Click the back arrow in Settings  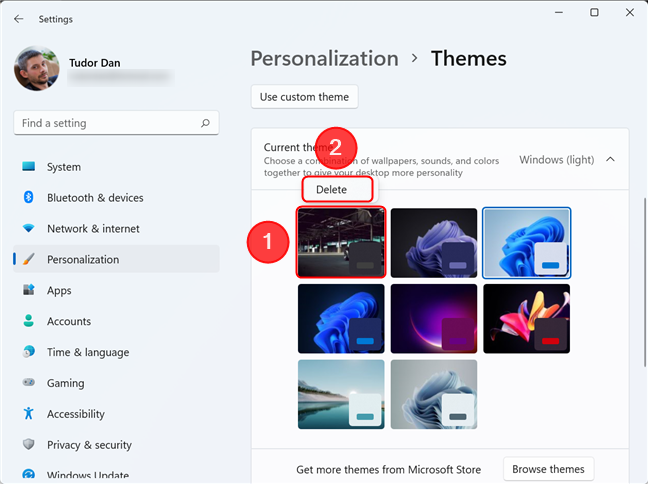[x=19, y=19]
